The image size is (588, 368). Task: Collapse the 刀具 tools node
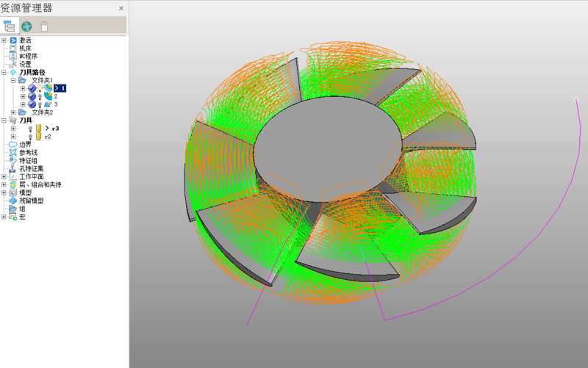tap(4, 120)
